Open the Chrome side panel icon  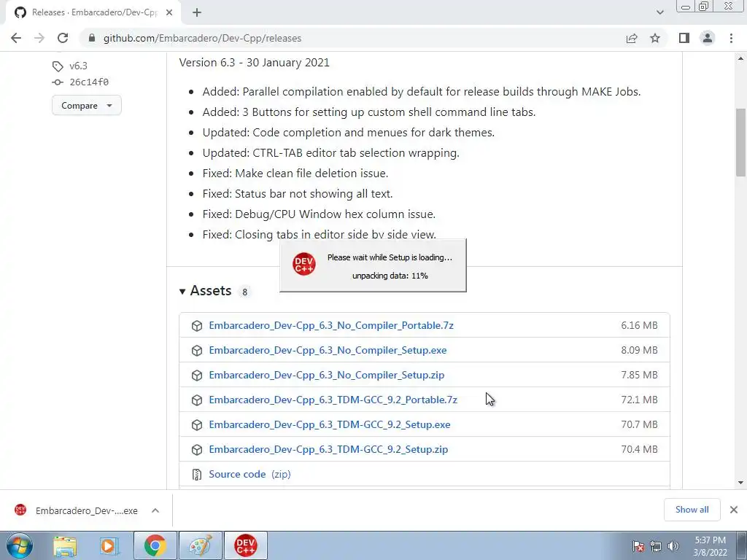point(684,38)
